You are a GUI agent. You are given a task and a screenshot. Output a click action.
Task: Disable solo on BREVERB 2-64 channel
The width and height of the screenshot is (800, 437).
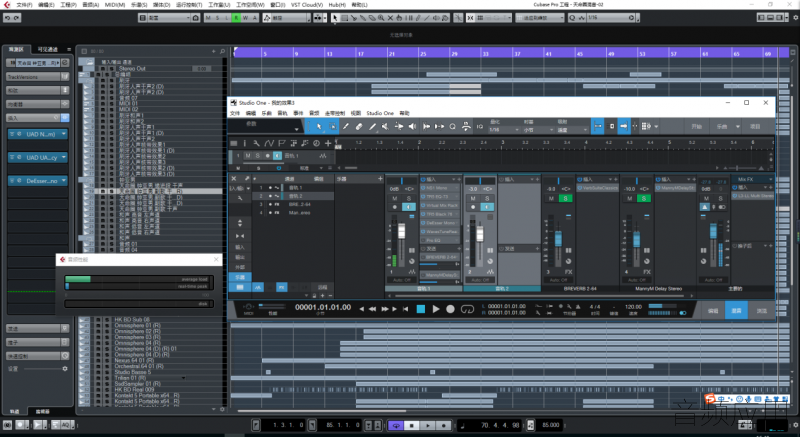click(565, 198)
